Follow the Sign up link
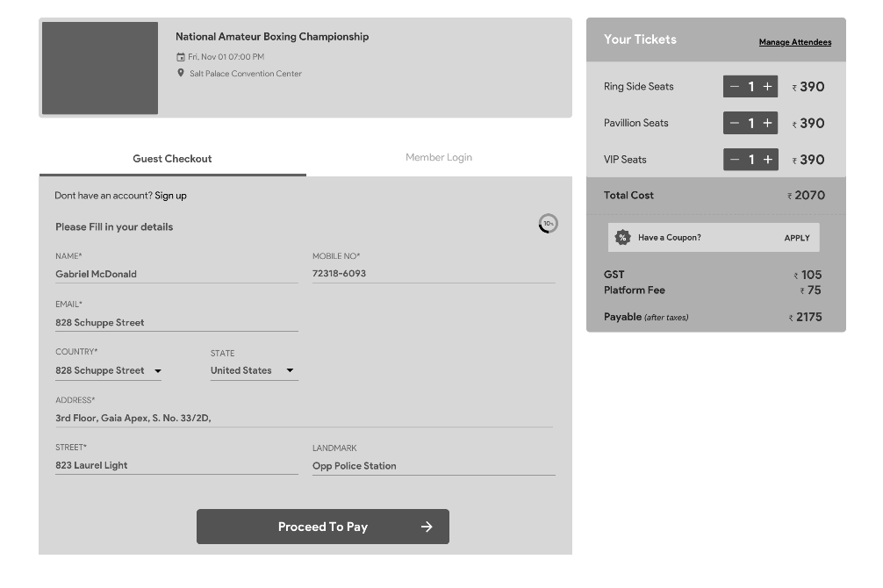 pyautogui.click(x=170, y=196)
